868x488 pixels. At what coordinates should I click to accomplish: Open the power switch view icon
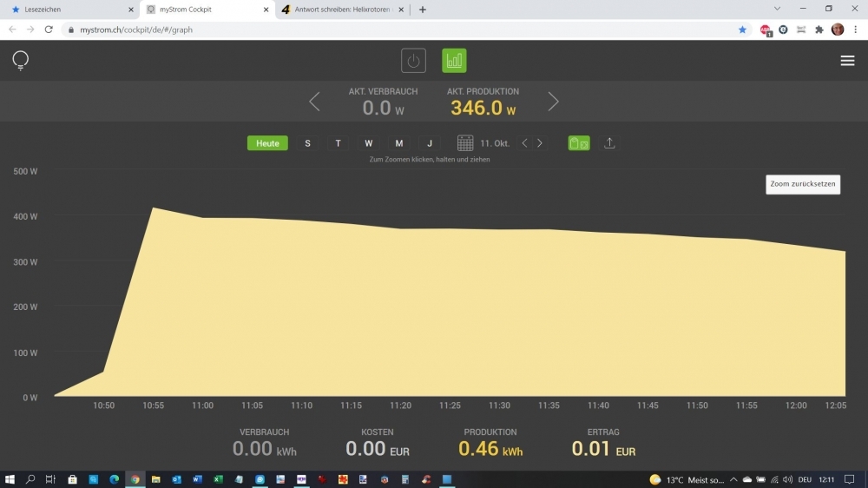(413, 61)
